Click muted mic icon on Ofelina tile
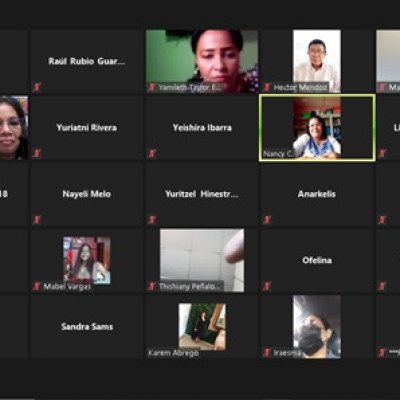The image size is (400, 400). coord(267,286)
